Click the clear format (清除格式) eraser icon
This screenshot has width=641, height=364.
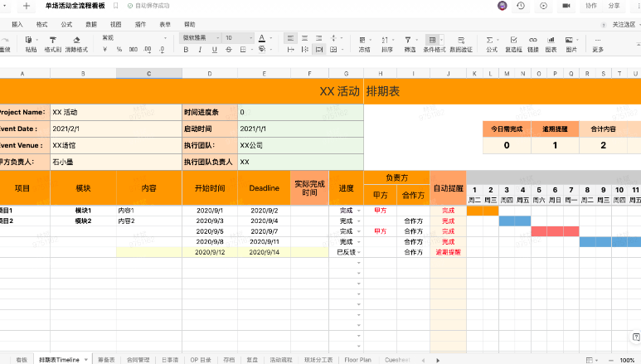coord(76,40)
